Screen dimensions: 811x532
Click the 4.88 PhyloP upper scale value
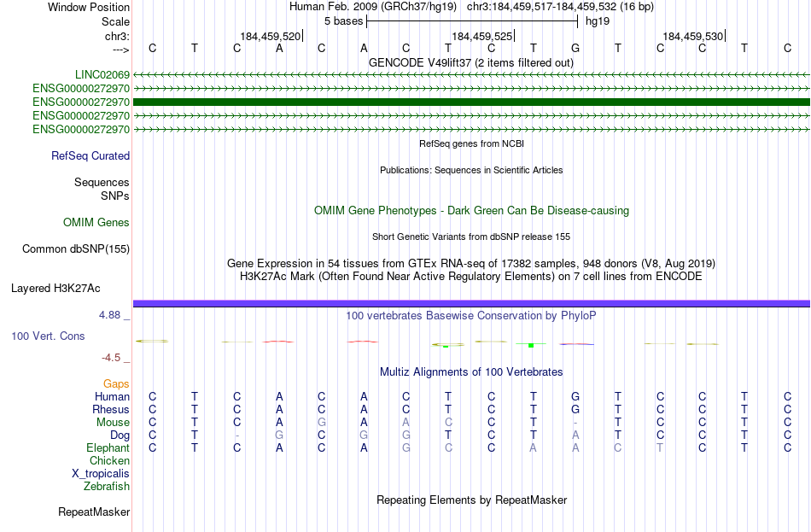pos(109,314)
